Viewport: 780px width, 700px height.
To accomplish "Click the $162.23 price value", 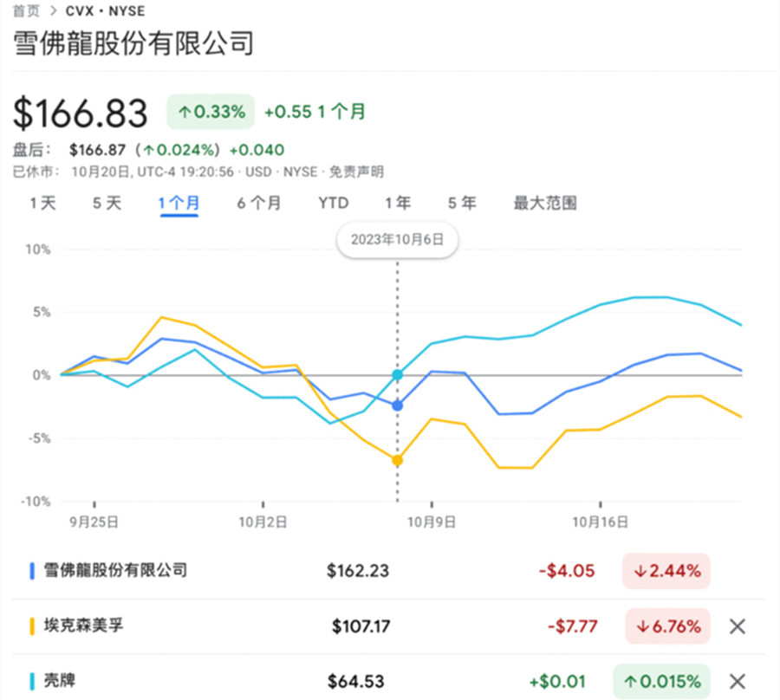I will pyautogui.click(x=358, y=571).
